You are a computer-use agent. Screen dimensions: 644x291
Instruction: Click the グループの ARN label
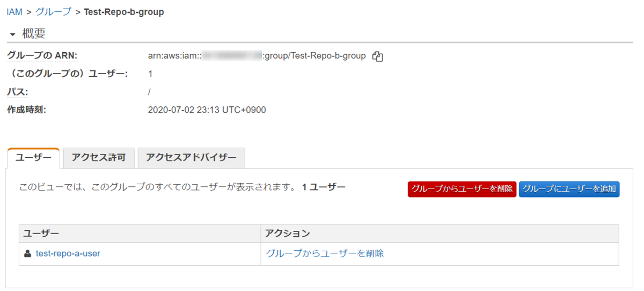click(42, 55)
